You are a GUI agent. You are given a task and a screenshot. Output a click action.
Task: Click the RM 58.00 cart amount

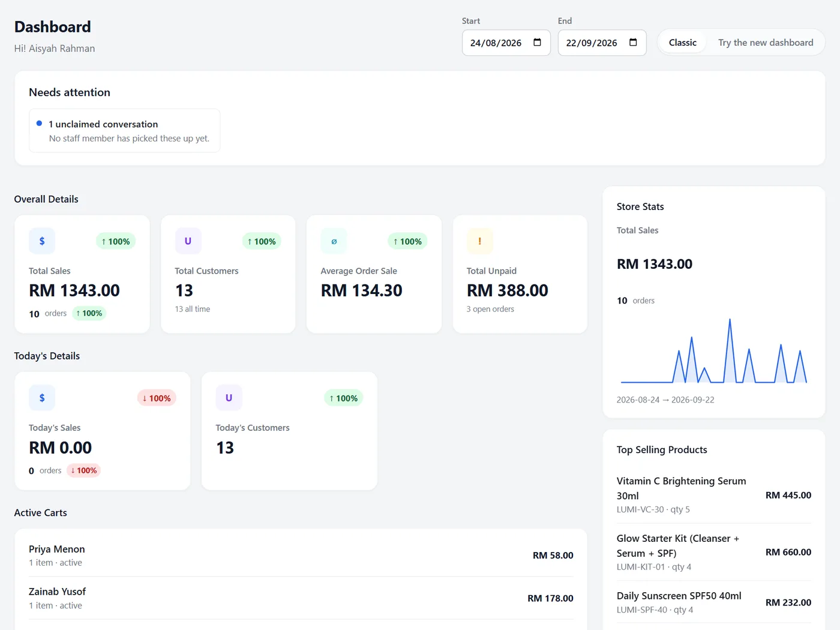coord(553,556)
